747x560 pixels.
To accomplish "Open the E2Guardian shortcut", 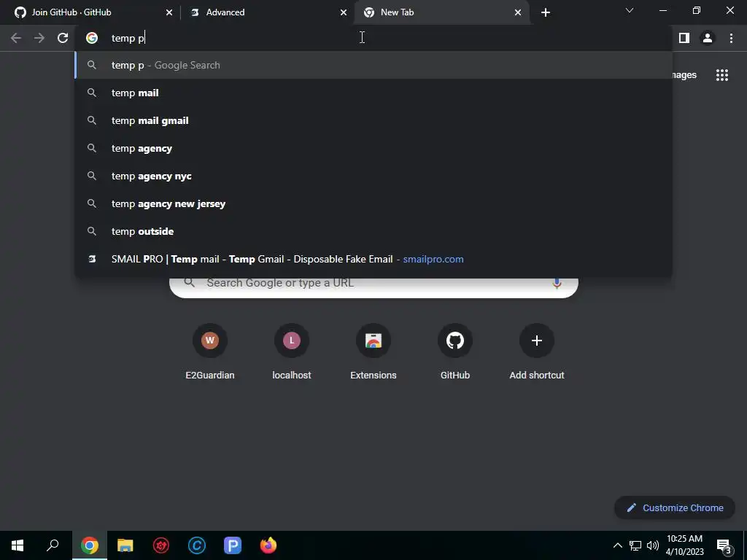I will click(210, 352).
